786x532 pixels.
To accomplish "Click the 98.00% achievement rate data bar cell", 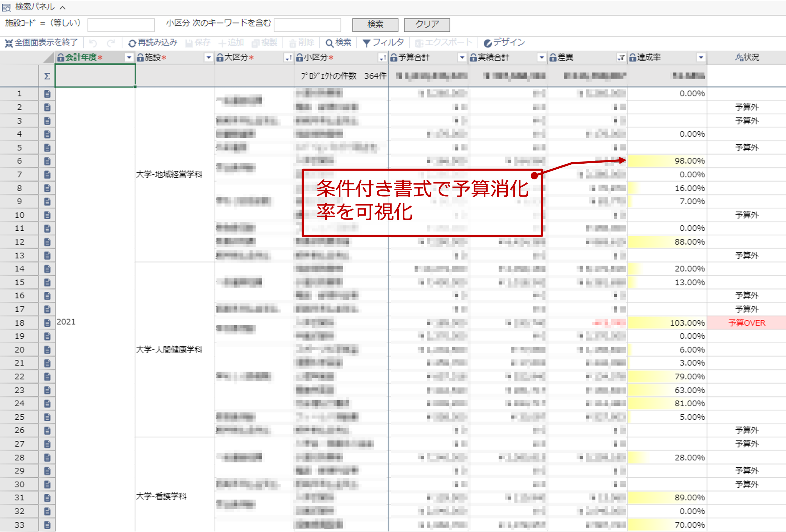I will click(x=667, y=161).
